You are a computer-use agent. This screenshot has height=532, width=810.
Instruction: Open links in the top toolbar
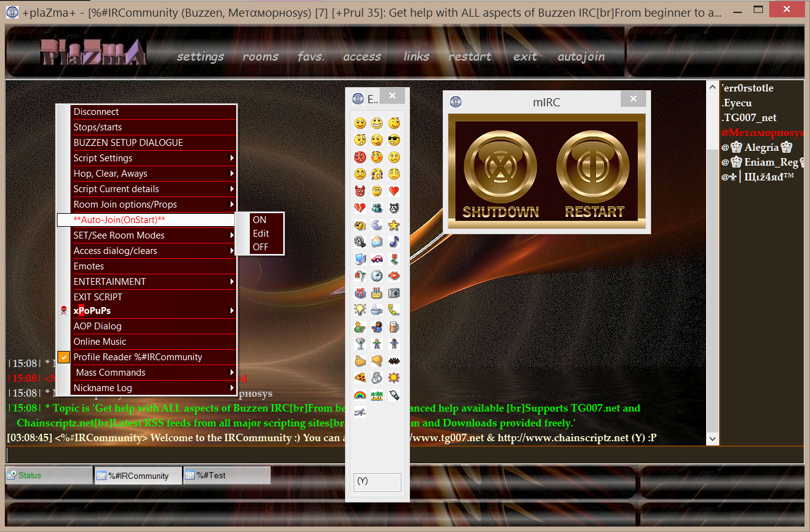coord(416,56)
